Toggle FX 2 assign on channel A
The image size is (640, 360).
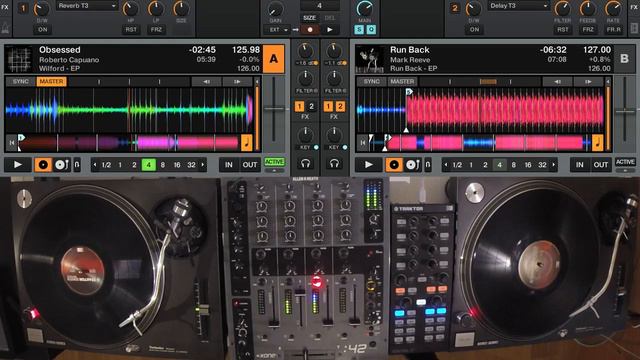point(311,107)
